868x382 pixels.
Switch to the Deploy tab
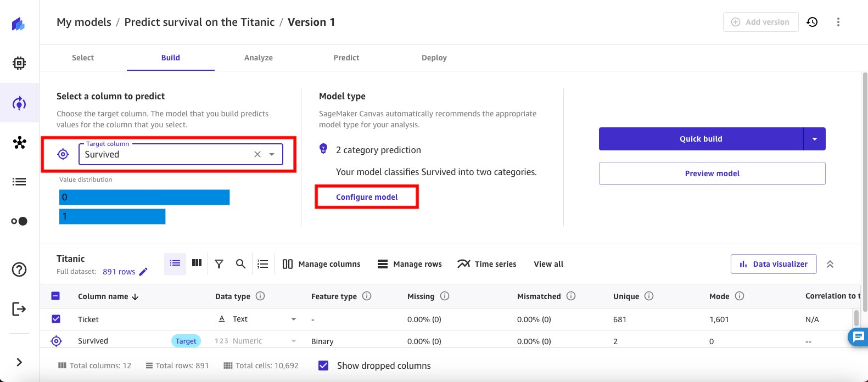coord(434,58)
